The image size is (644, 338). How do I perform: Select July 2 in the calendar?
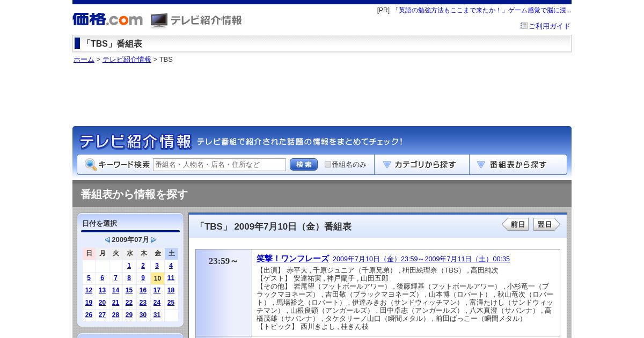[x=143, y=266]
